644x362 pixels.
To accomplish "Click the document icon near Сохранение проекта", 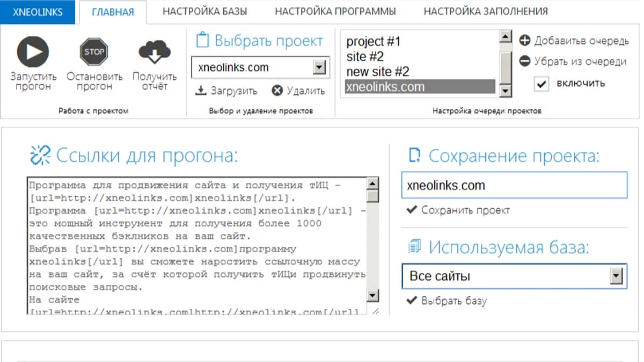I will (414, 156).
